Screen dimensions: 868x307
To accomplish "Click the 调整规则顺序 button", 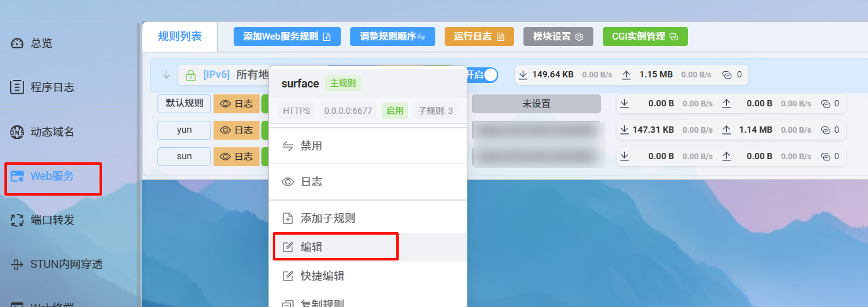I will coord(392,36).
